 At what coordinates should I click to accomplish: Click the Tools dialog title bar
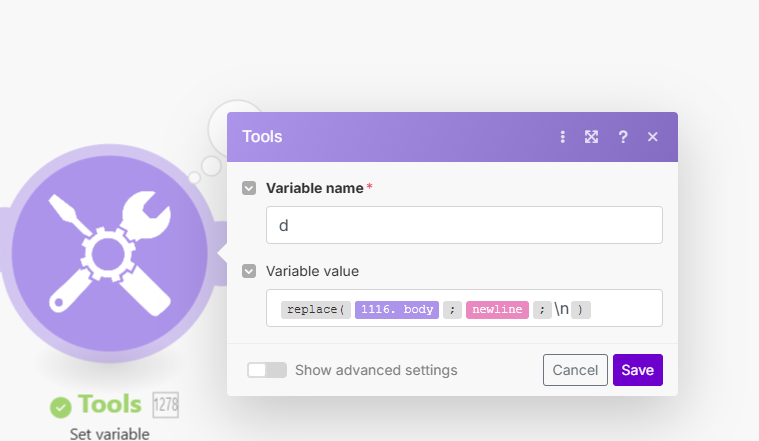tap(400, 137)
